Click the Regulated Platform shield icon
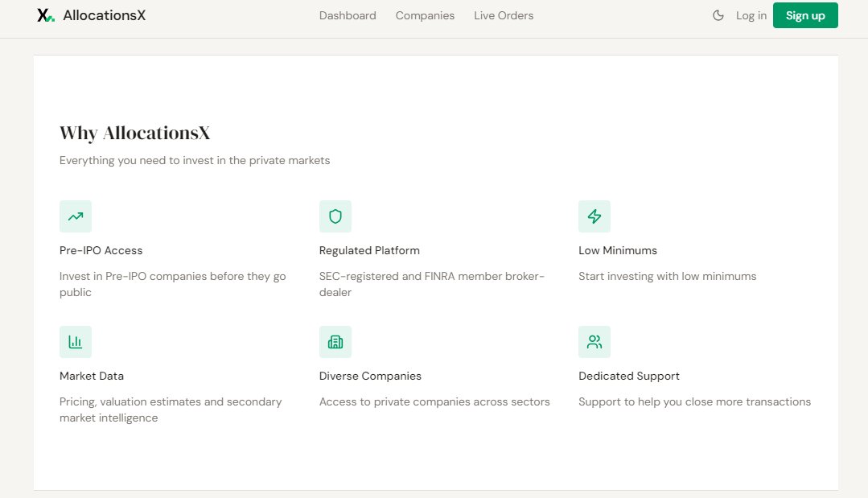Image resolution: width=868 pixels, height=498 pixels. pos(335,216)
